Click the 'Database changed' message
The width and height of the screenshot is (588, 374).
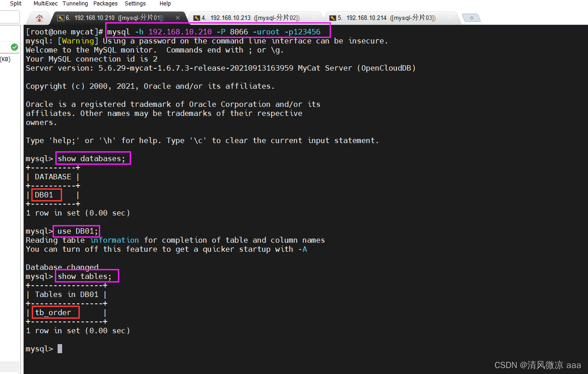click(62, 267)
